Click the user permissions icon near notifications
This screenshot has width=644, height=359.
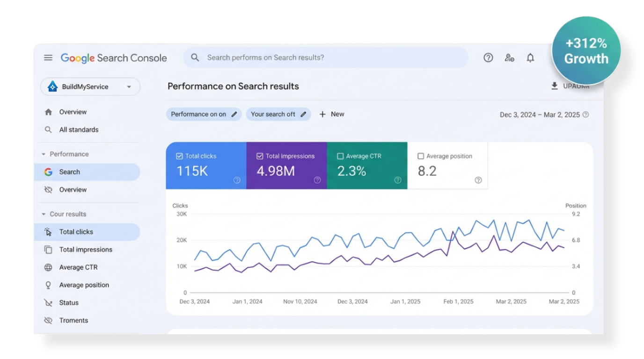tap(509, 57)
